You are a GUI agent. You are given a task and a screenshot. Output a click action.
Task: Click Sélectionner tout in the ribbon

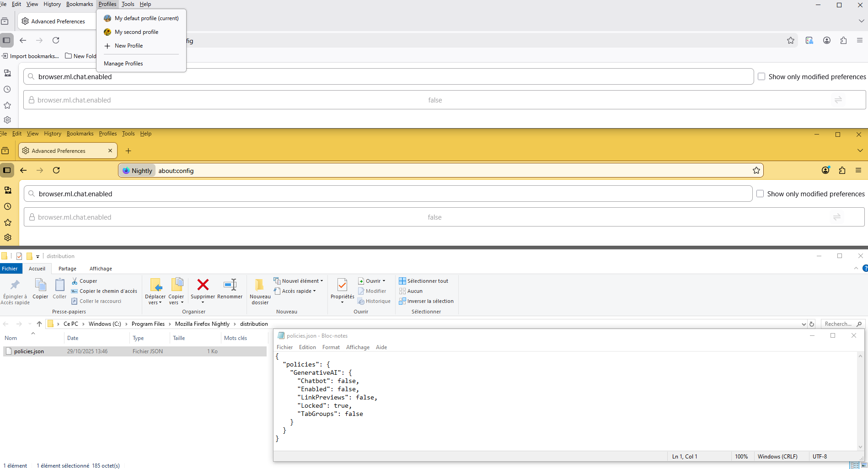(x=423, y=281)
